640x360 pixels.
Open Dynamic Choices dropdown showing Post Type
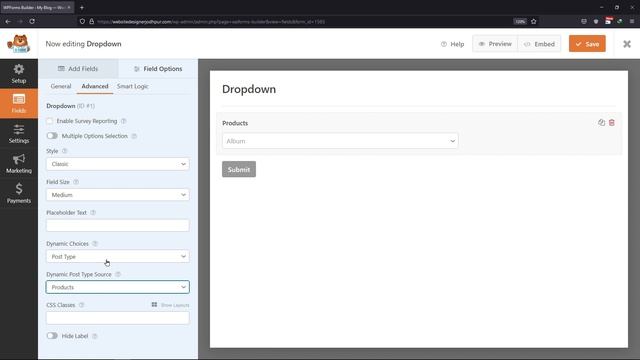tap(118, 256)
